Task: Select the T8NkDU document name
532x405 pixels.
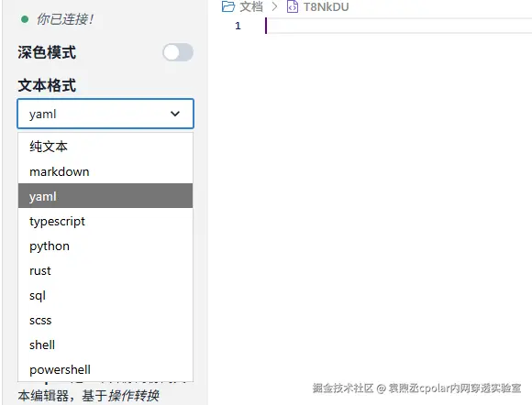Action: tap(326, 6)
